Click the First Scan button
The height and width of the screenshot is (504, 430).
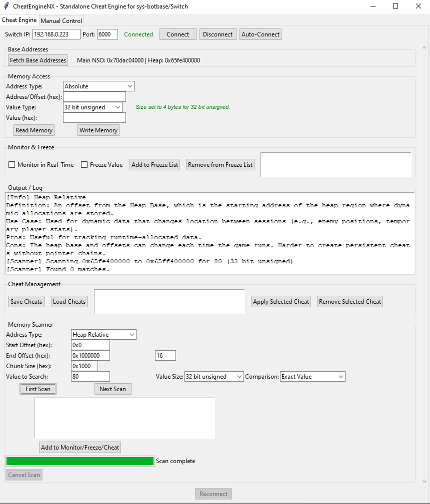[38, 389]
